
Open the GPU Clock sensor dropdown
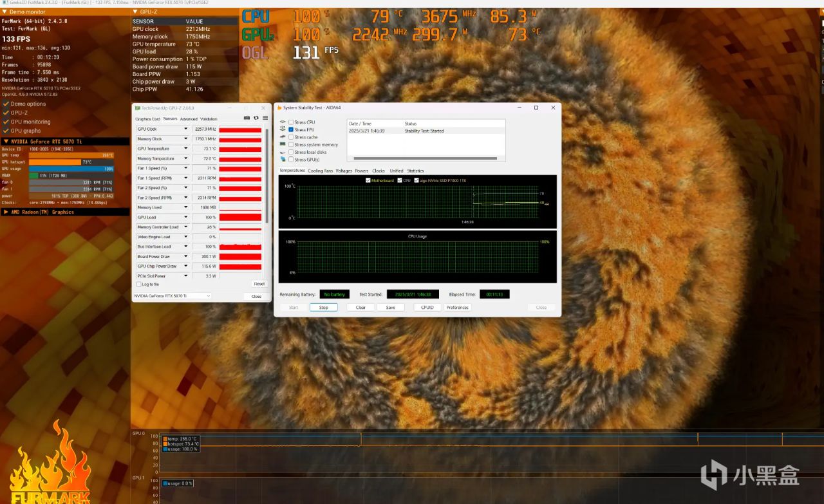(186, 129)
